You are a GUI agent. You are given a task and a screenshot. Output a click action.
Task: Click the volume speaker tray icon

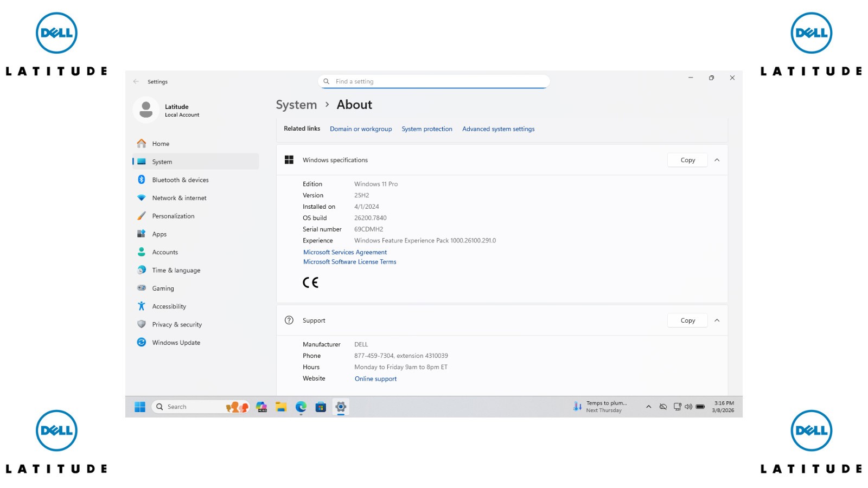click(688, 407)
